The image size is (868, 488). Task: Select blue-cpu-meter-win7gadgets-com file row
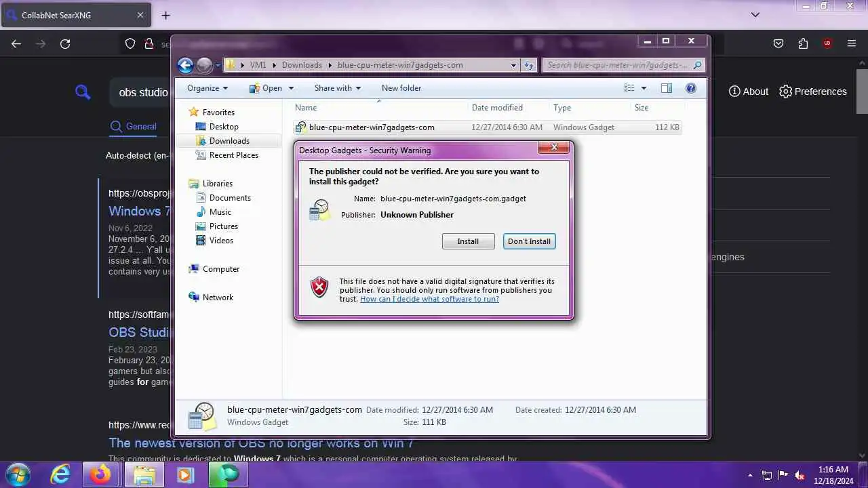pos(487,127)
